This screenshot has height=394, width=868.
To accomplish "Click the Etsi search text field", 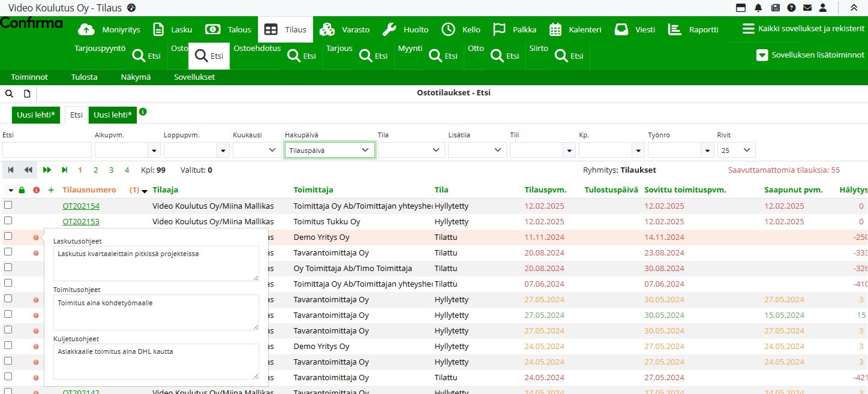I will [x=47, y=151].
